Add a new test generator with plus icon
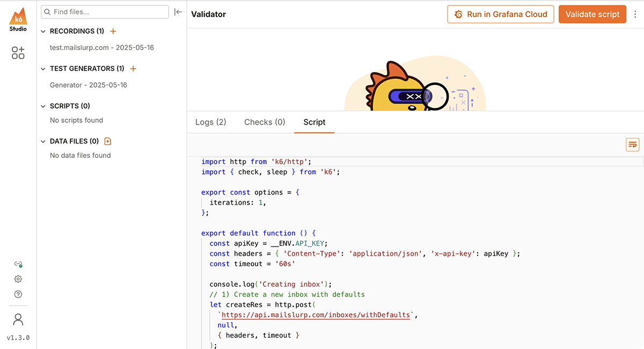Screen dimensions: 644x349 pos(133,69)
